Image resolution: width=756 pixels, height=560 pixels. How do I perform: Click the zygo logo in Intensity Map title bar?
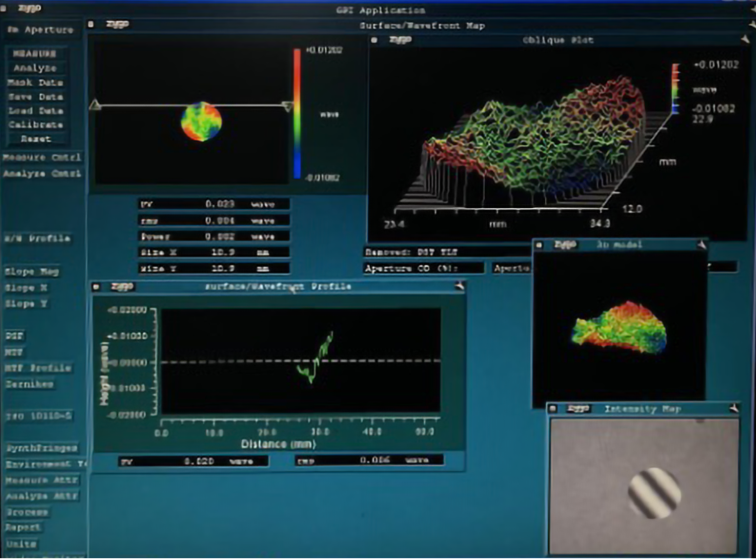[578, 408]
